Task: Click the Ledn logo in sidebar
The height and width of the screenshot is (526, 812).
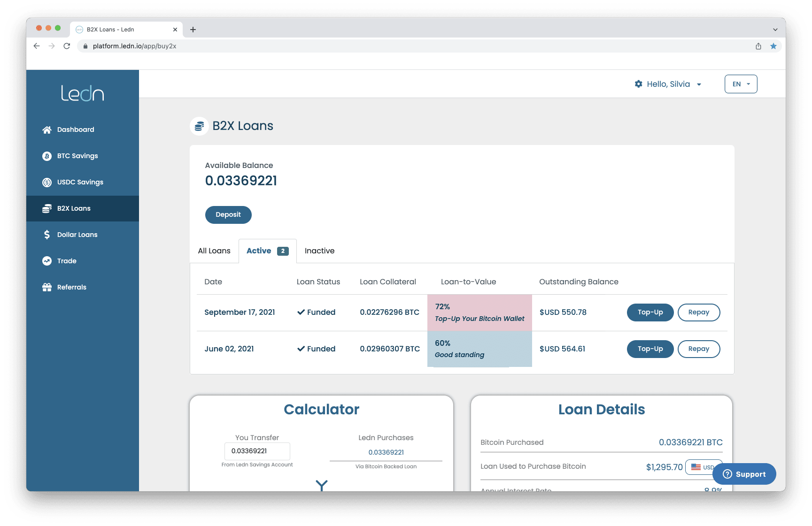Action: pos(82,93)
